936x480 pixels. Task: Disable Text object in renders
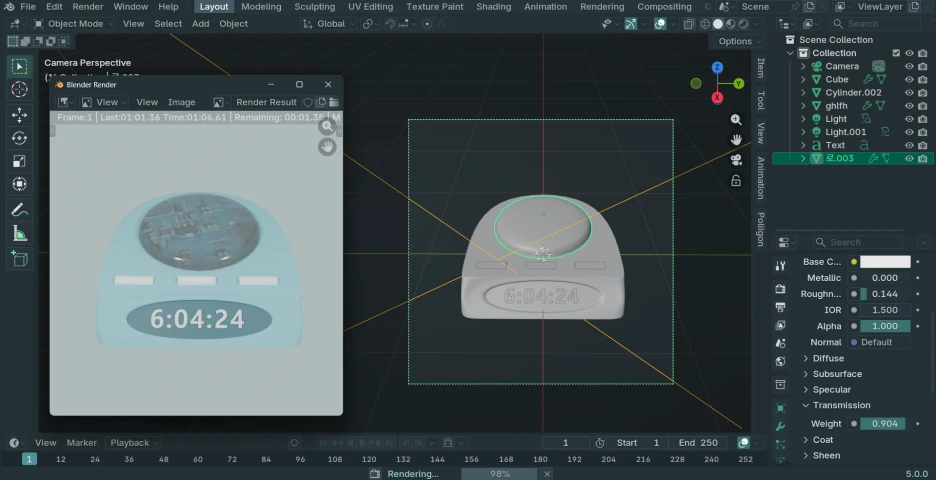(x=923, y=145)
